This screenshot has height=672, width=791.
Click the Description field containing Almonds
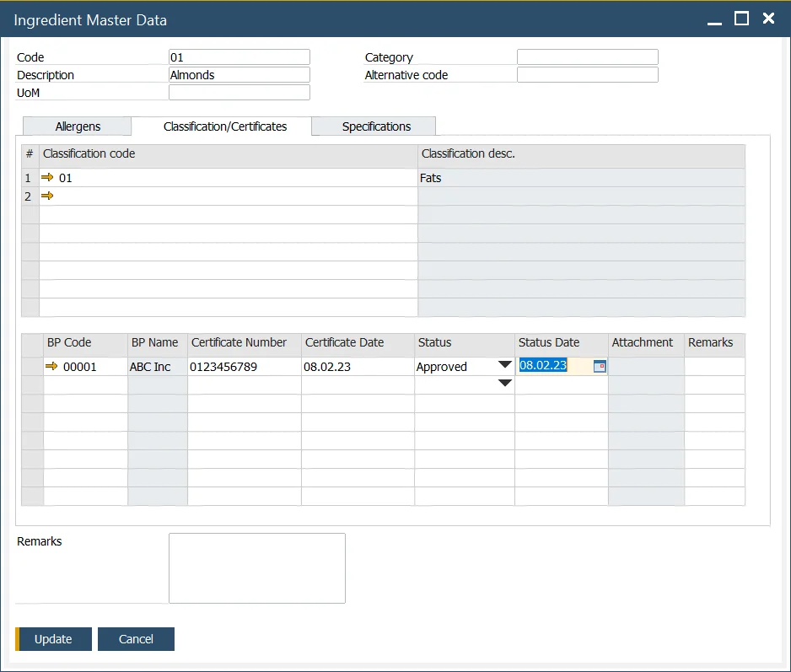[x=239, y=75]
